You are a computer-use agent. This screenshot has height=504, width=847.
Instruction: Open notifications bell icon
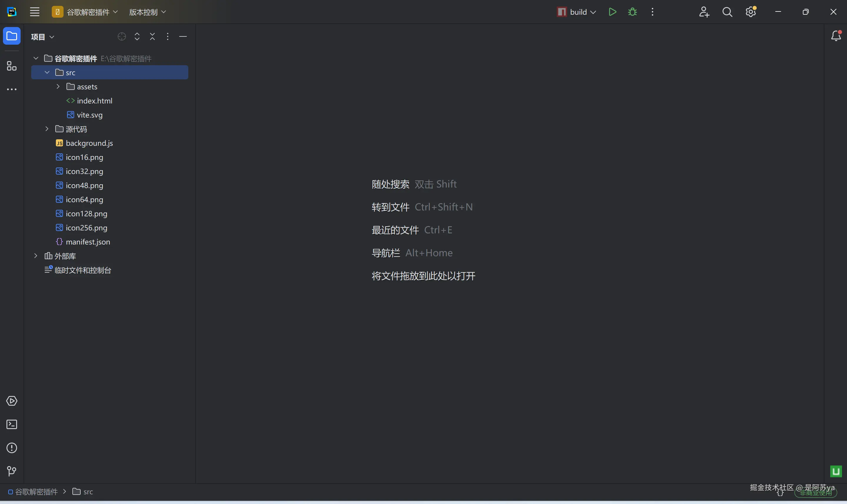coord(836,36)
